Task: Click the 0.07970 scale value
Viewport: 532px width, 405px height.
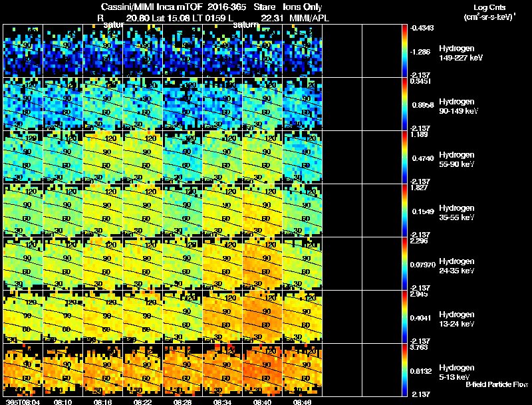Action: (422, 265)
